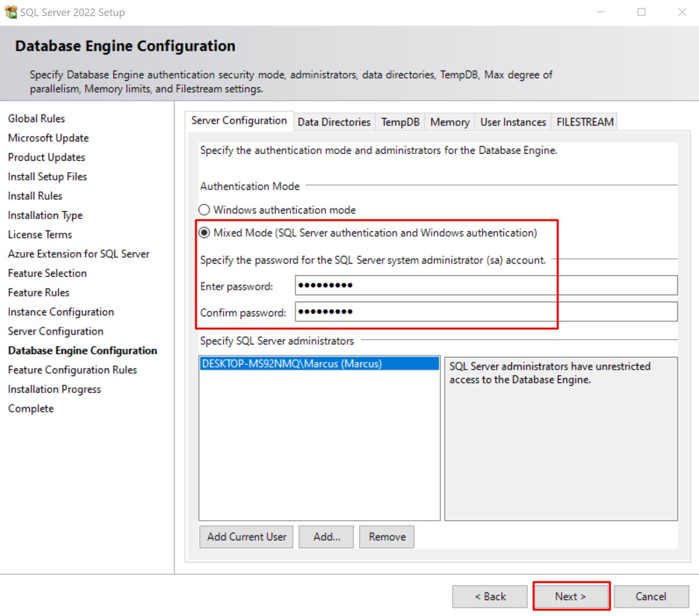
Task: Click Installation Type step
Action: pos(45,215)
